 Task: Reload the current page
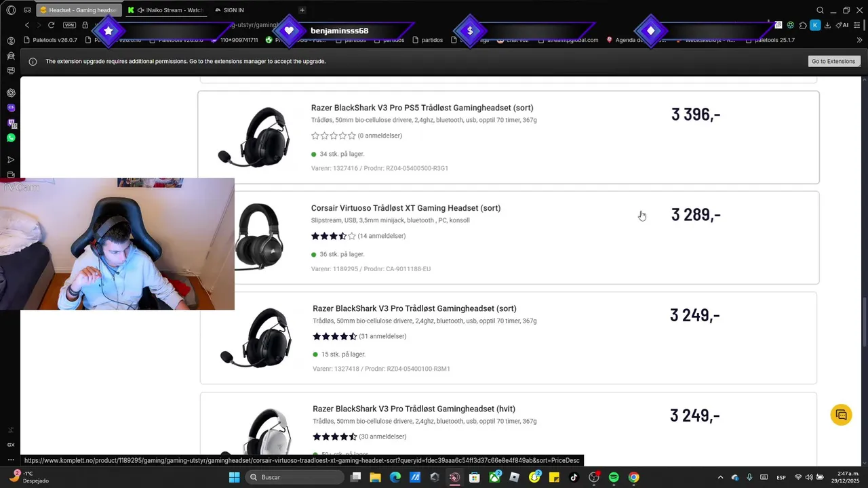[x=51, y=25]
